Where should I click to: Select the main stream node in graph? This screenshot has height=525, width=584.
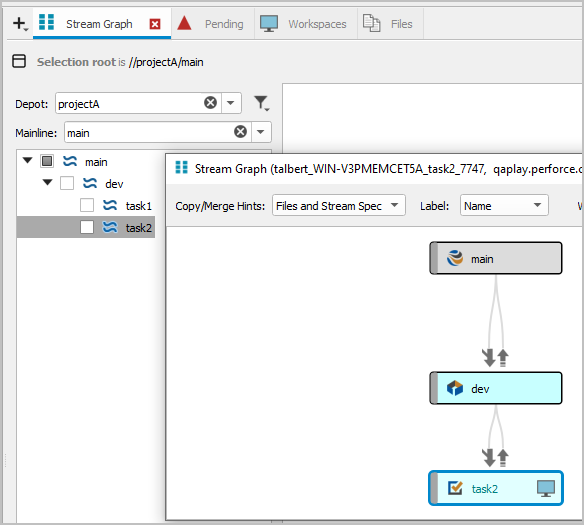pyautogui.click(x=496, y=258)
